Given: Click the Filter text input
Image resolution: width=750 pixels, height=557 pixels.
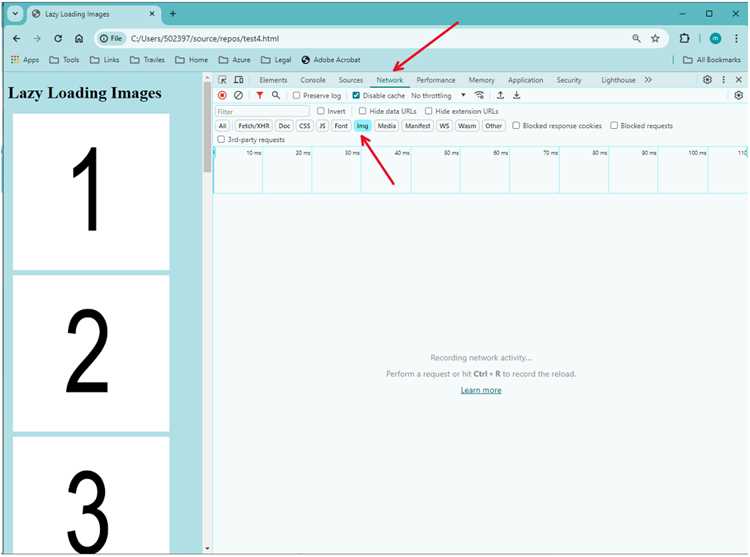Looking at the screenshot, I should [262, 111].
